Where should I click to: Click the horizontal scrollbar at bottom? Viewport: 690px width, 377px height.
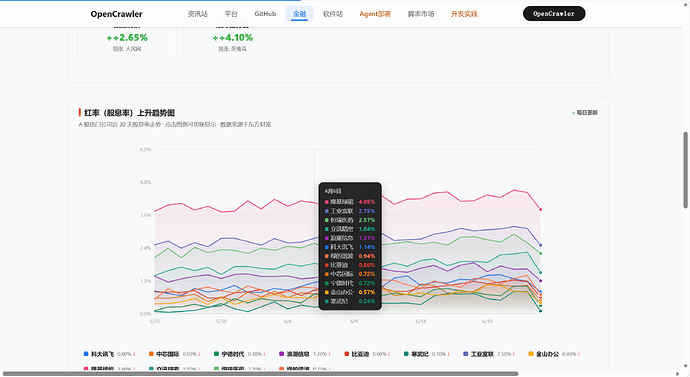(261, 374)
